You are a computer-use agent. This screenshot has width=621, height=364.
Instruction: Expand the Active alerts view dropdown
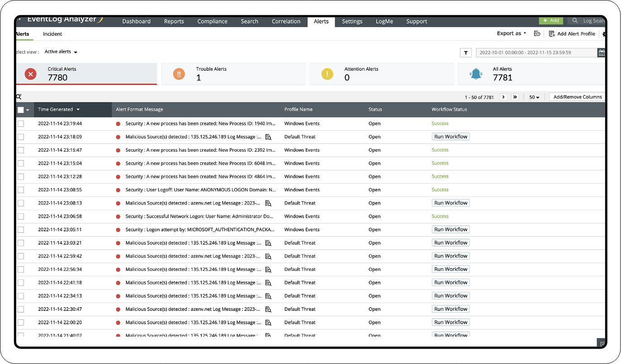click(x=61, y=52)
